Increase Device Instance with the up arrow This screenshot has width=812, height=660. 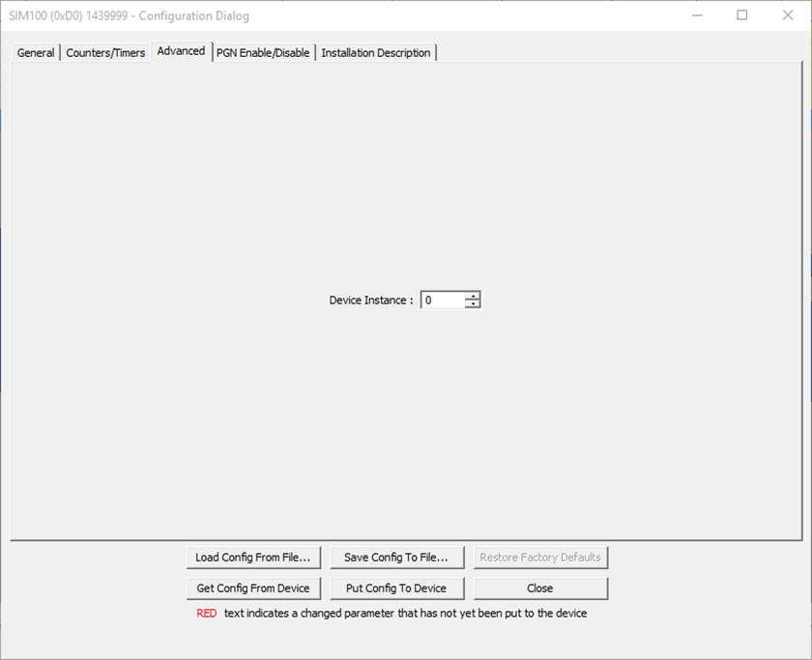(x=473, y=296)
